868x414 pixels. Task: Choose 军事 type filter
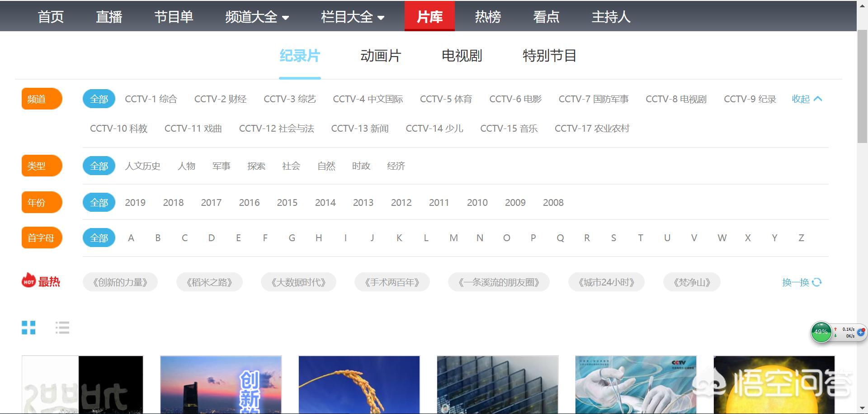221,166
